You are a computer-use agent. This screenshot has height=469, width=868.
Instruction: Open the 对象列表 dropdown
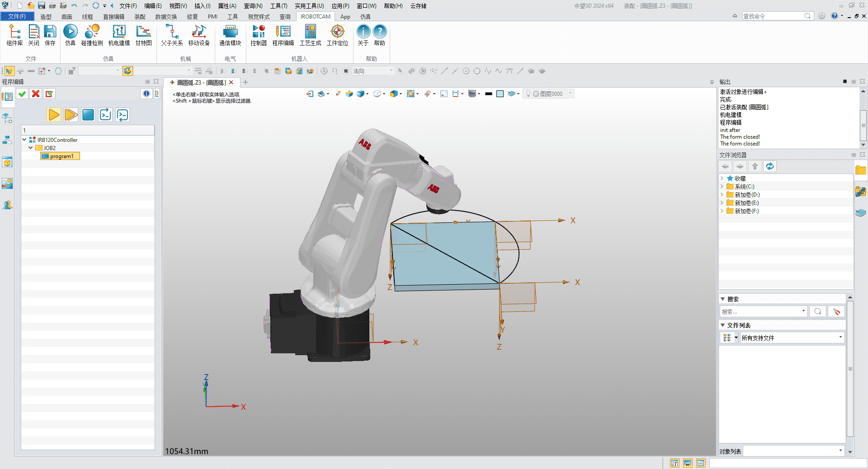(793, 451)
